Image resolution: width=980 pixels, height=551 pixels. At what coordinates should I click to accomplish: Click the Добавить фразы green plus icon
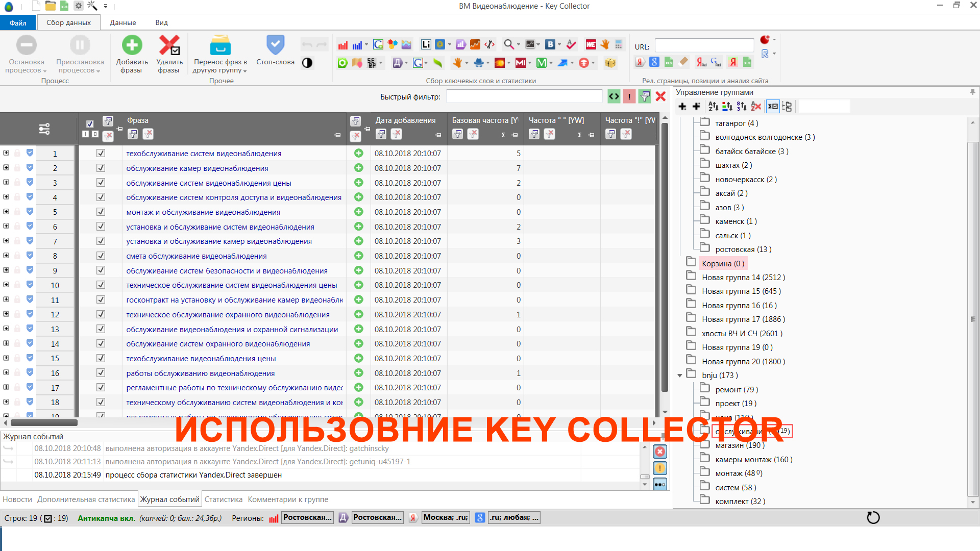coord(132,45)
